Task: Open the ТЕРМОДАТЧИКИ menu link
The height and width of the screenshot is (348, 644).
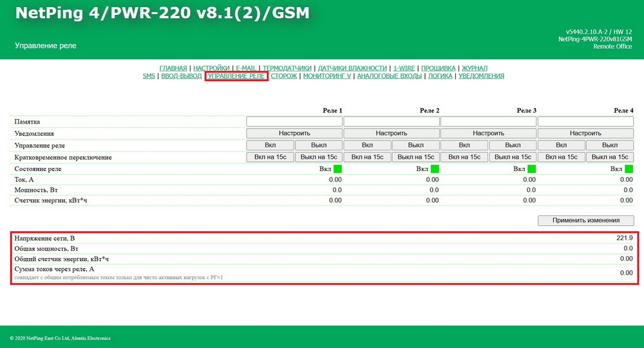Action: pos(287,68)
